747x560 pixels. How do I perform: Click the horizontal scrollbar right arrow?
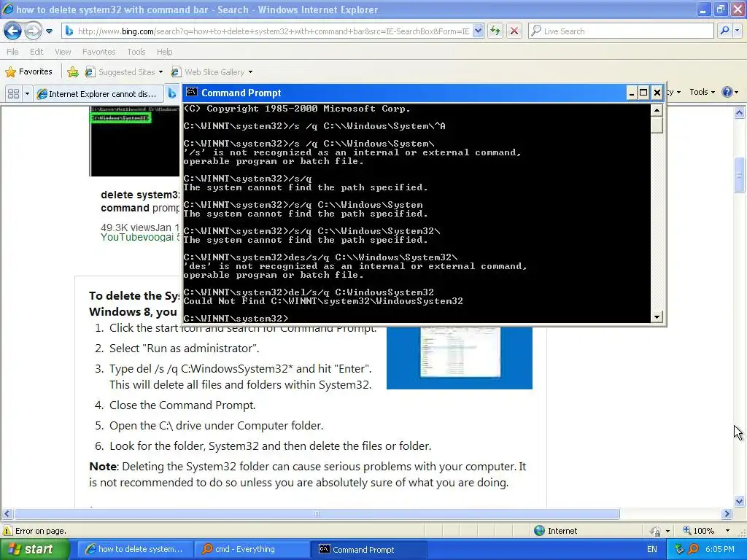tap(727, 513)
